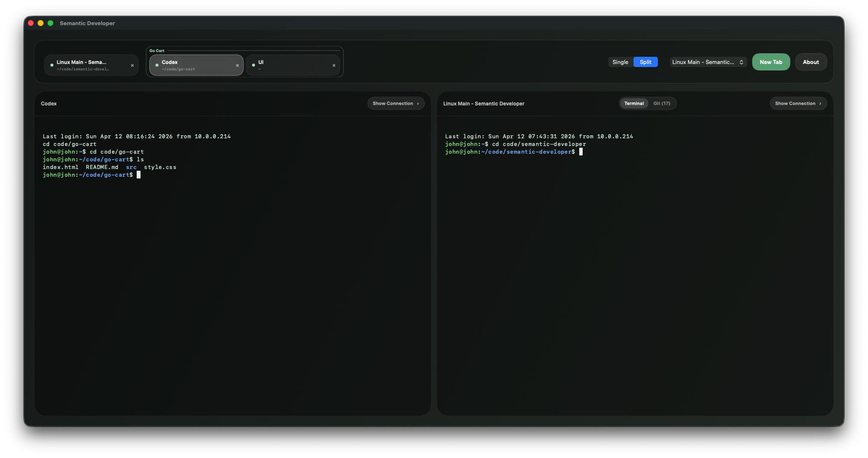Switch to Single view mode

[x=620, y=62]
